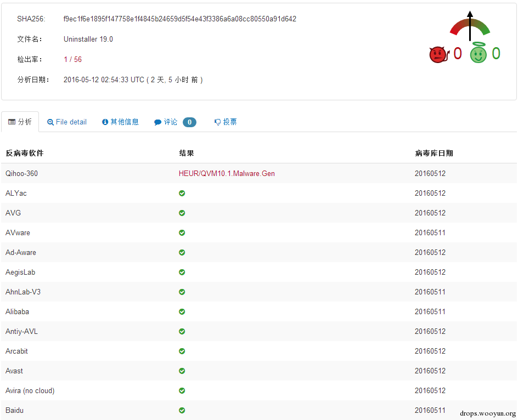Click the Alibaba antivirus name

(17, 311)
